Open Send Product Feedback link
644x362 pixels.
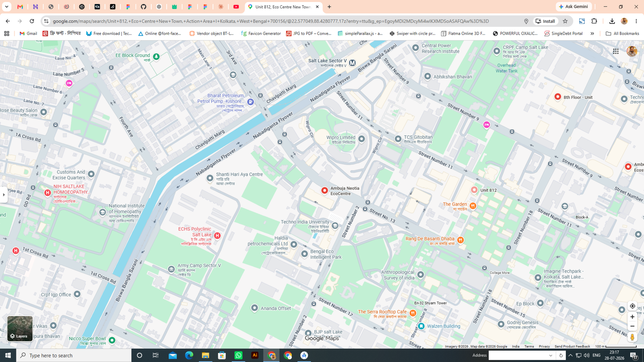[x=572, y=346]
